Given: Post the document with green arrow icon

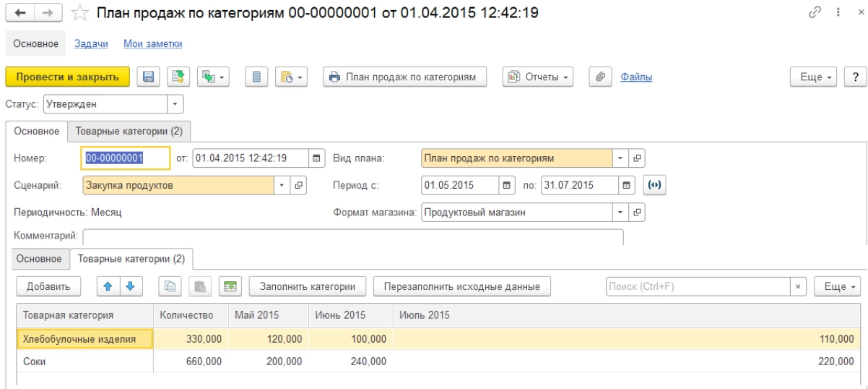Looking at the screenshot, I should [178, 77].
